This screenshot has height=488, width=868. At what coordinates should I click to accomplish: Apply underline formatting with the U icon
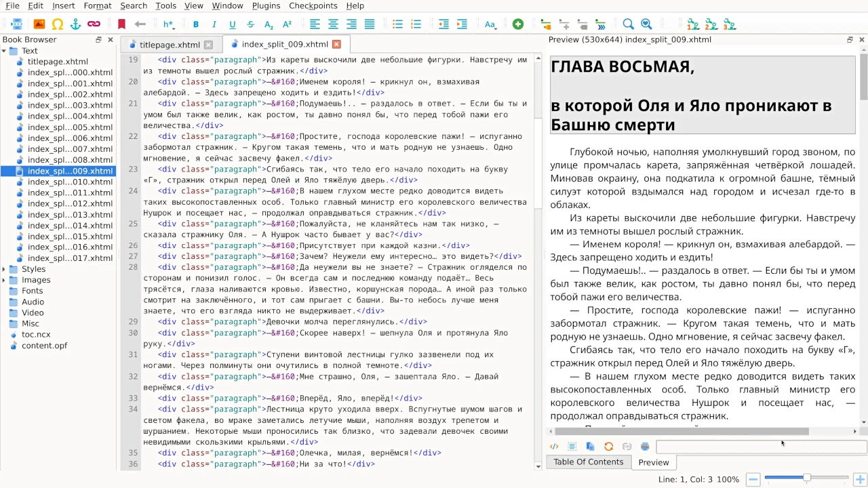[x=233, y=24]
